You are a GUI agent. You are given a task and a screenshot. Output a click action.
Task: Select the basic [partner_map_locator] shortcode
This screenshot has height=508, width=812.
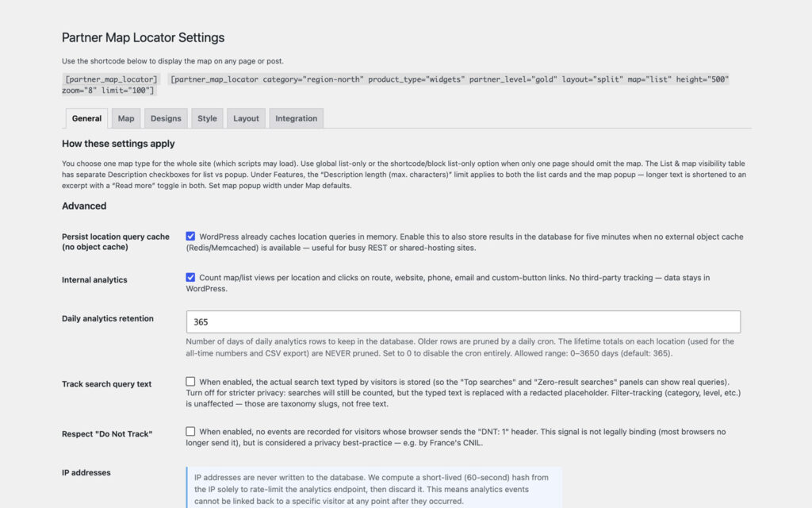point(111,79)
